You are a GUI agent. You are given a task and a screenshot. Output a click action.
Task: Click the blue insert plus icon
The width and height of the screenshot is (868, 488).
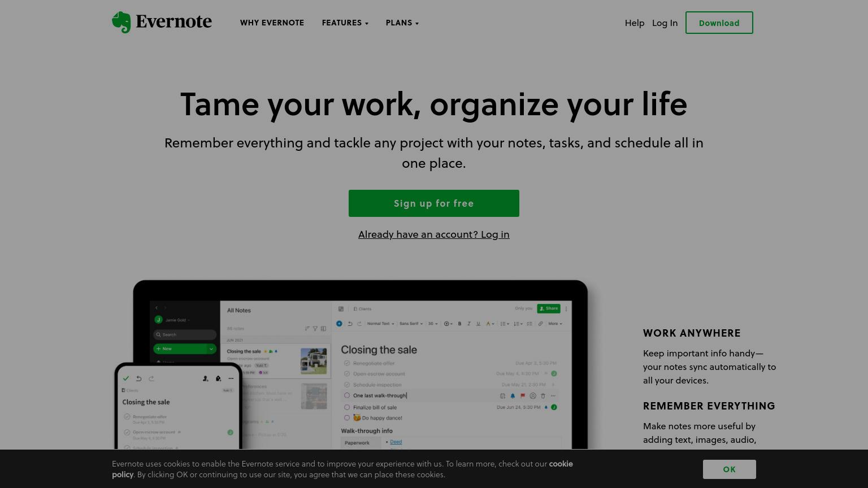339,324
